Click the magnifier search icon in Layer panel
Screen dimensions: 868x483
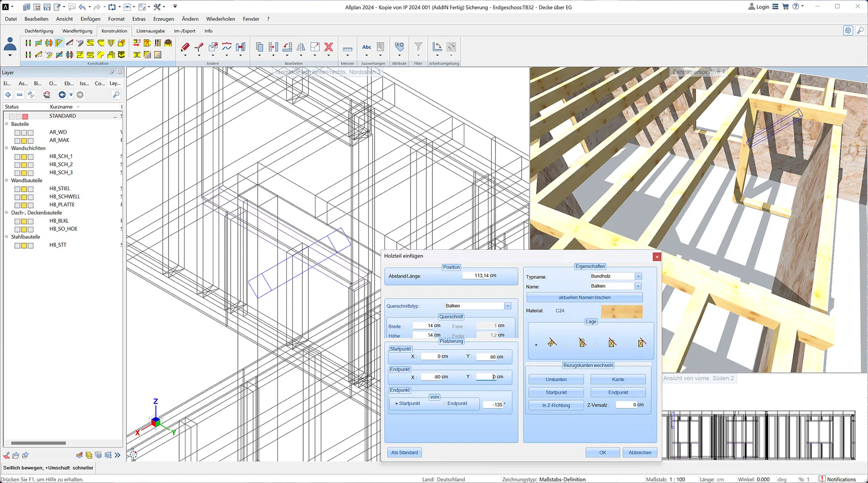(116, 95)
